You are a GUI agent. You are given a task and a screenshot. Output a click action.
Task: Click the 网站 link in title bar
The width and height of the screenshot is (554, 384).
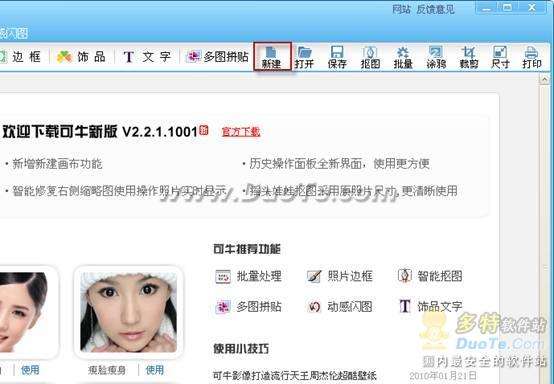[x=402, y=9]
